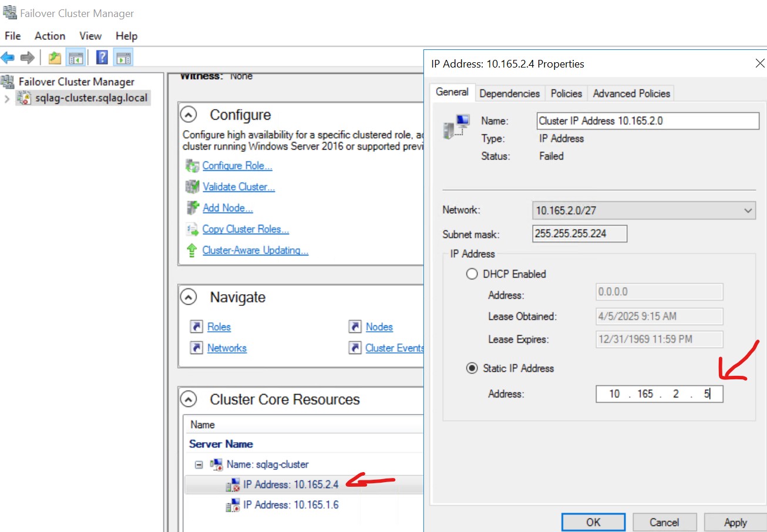Open the View menu
This screenshot has height=532, width=767.
click(90, 36)
